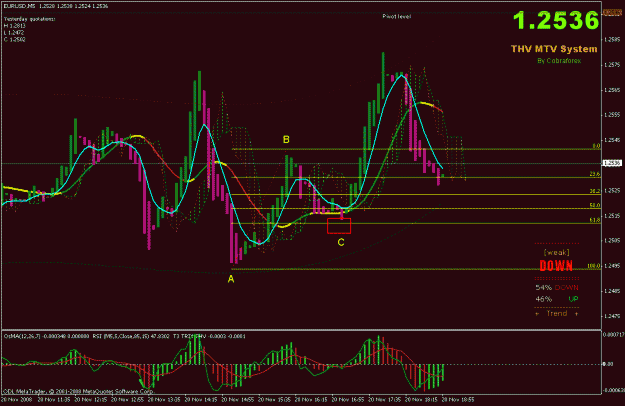Image resolution: width=625 pixels, height=406 pixels.
Task: Click time axis label '20 Nov 2008'
Action: click(x=15, y=399)
